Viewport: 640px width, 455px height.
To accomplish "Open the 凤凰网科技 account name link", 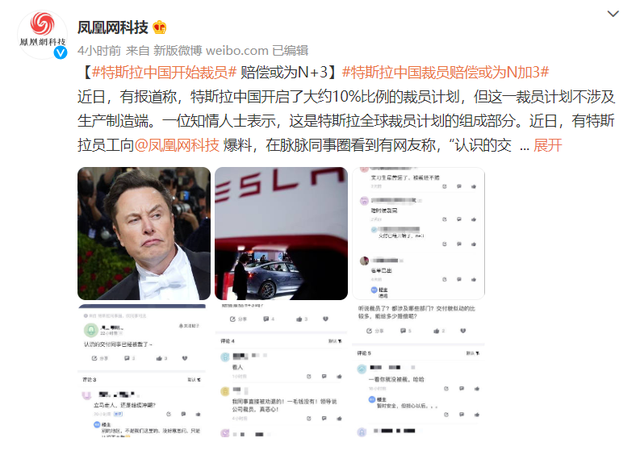I will point(113,28).
